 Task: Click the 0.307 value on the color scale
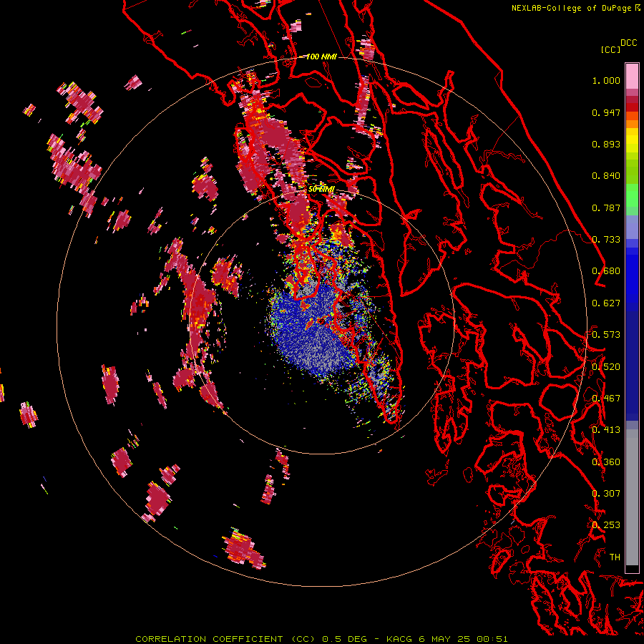pyautogui.click(x=606, y=493)
